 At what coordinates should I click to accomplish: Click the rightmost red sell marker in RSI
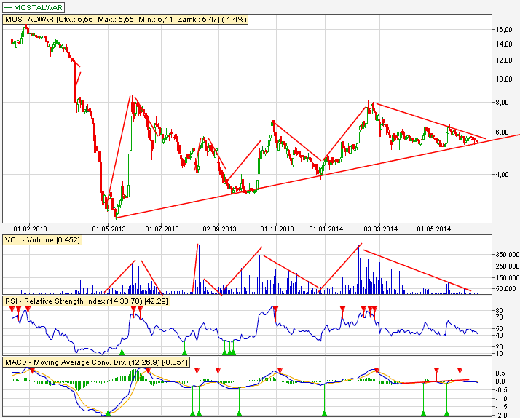click(x=374, y=310)
